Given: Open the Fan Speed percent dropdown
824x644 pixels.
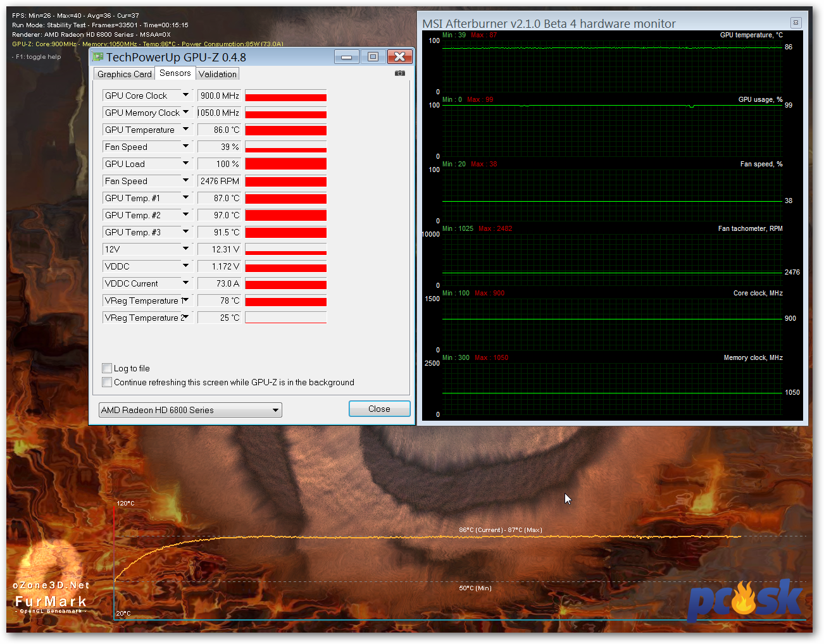Looking at the screenshot, I should click(185, 146).
